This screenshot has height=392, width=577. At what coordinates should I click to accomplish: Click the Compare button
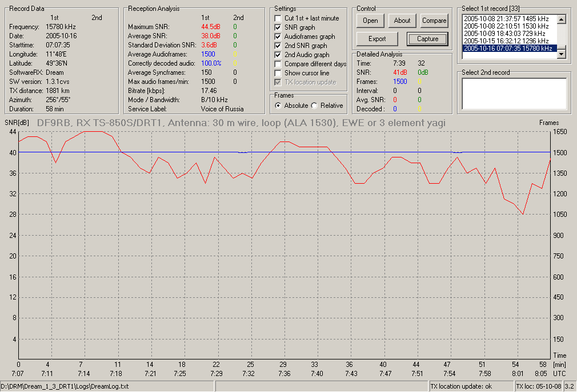coord(434,21)
